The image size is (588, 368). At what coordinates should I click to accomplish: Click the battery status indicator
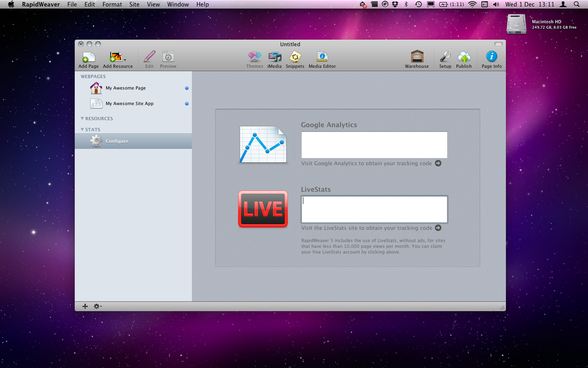451,4
